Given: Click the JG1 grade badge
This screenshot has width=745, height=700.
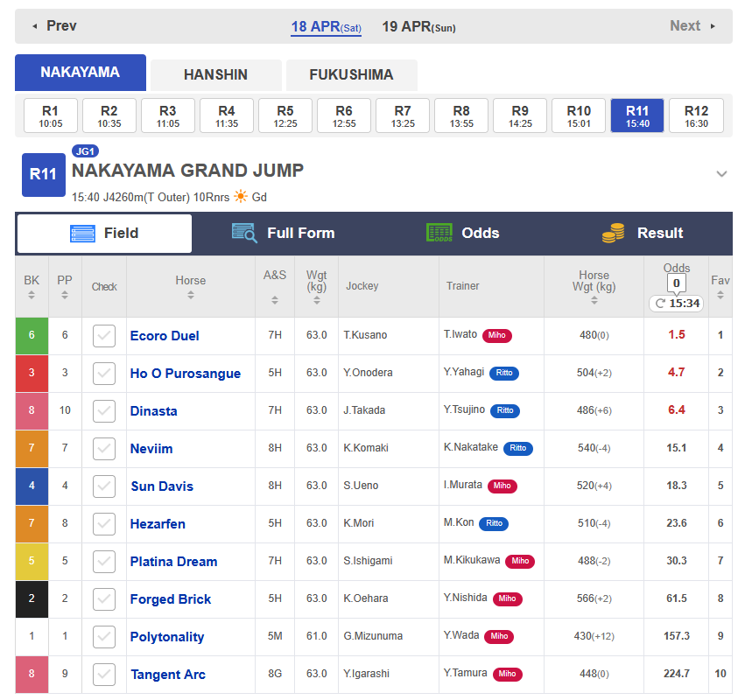Looking at the screenshot, I should click(86, 151).
